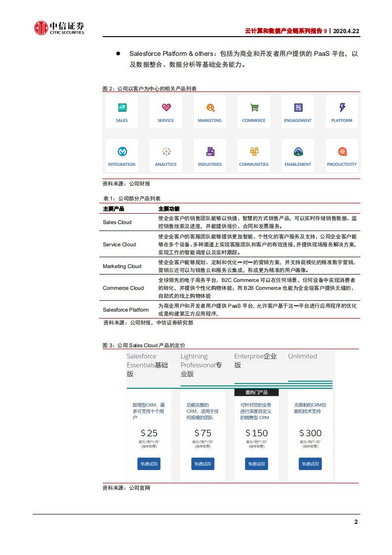Click the Communities people icon
Viewport: 392px width, 555px height.
255,151
